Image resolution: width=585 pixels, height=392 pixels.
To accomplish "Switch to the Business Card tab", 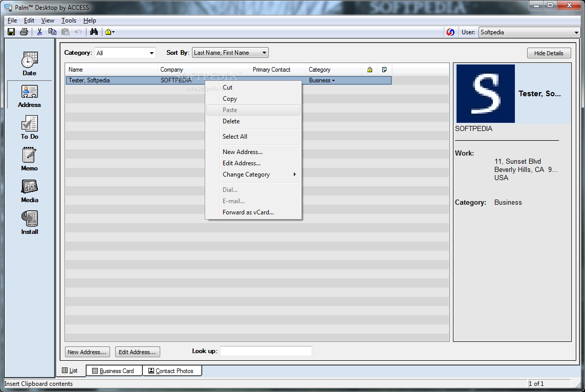I will tap(114, 371).
